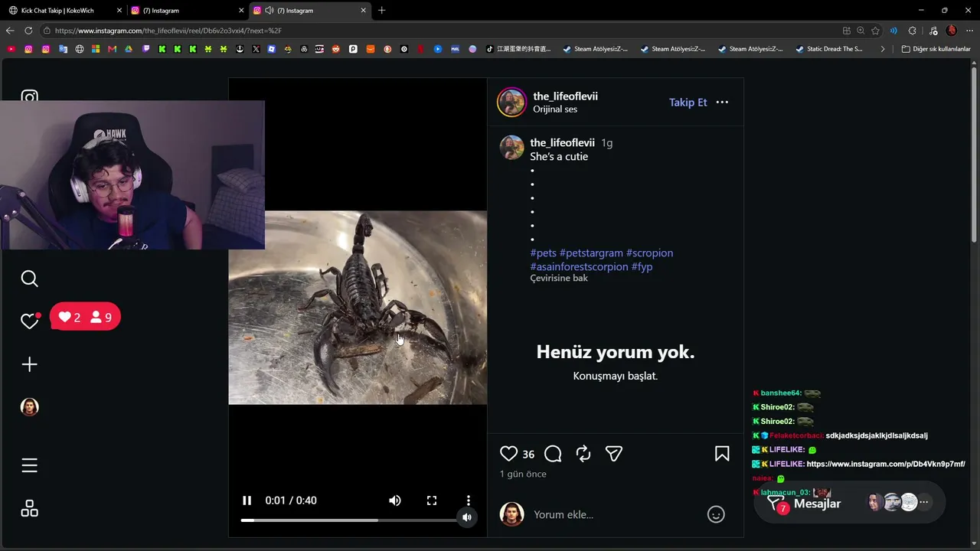Switch to the Kick Chat Takip tab
Image resolution: width=980 pixels, height=551 pixels.
63,11
